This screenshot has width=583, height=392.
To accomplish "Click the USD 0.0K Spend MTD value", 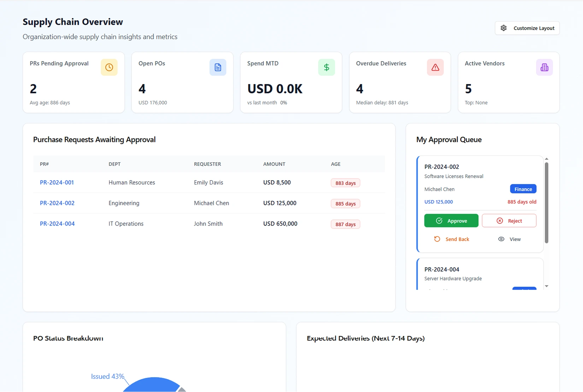I will click(x=275, y=89).
